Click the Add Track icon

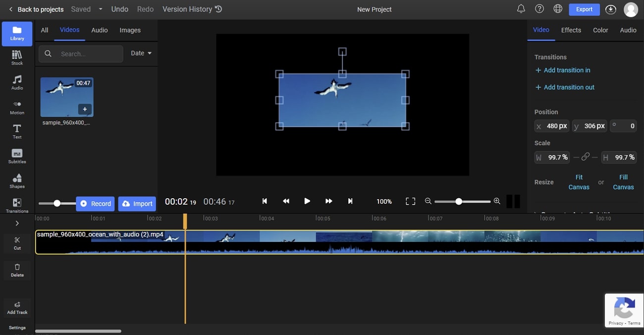click(x=17, y=308)
